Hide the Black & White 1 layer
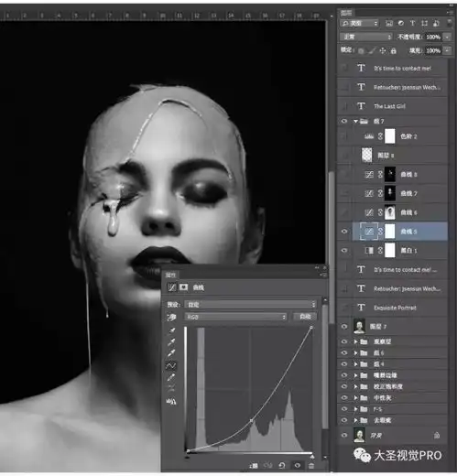 344,250
